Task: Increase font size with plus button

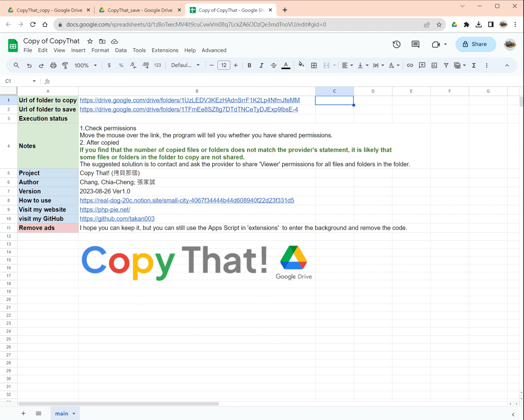Action: (x=236, y=65)
